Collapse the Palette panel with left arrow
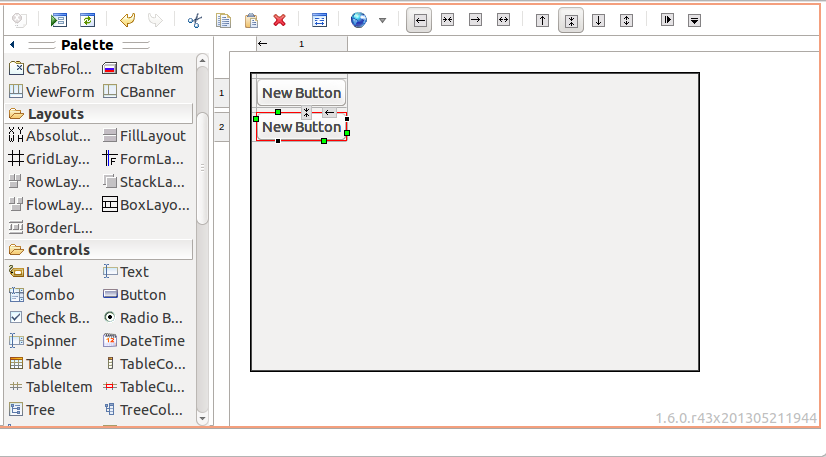The image size is (826, 457). click(x=12, y=45)
